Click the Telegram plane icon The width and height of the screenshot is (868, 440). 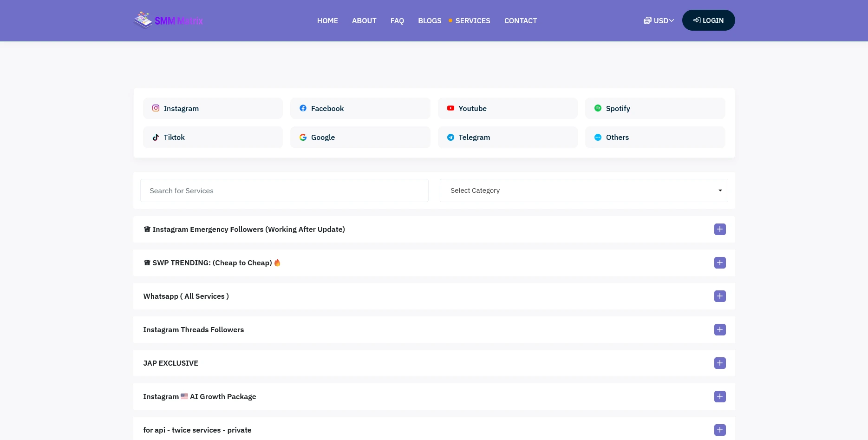(x=450, y=137)
